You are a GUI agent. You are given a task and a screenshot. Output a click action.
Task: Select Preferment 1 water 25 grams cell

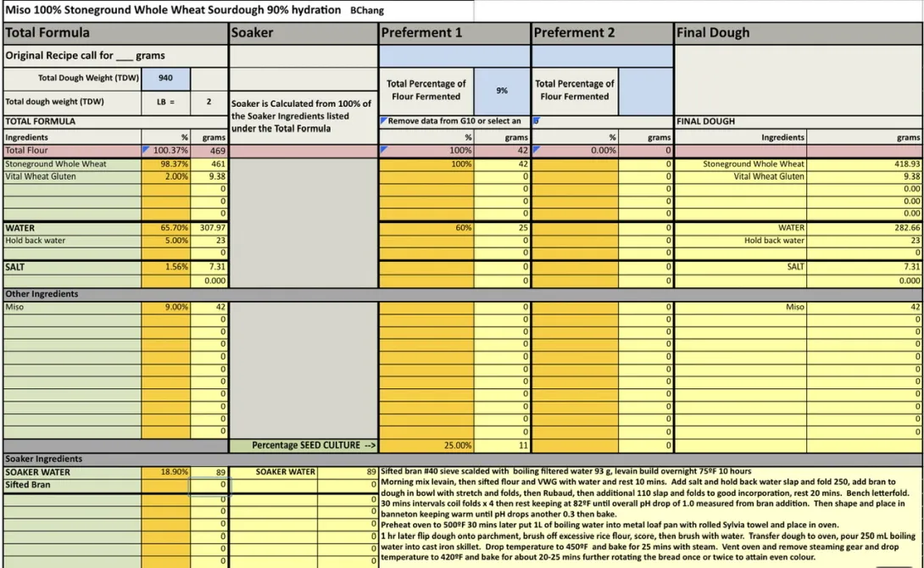pyautogui.click(x=502, y=228)
